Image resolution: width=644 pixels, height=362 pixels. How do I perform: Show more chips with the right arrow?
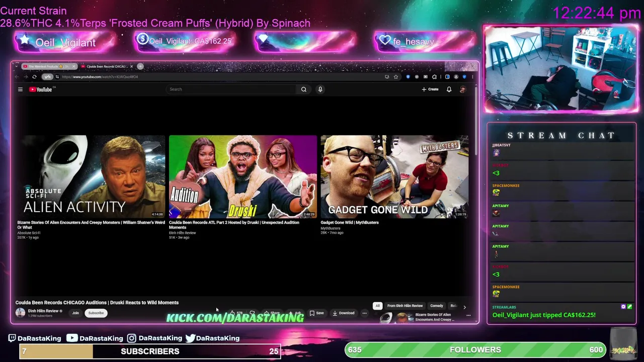464,307
